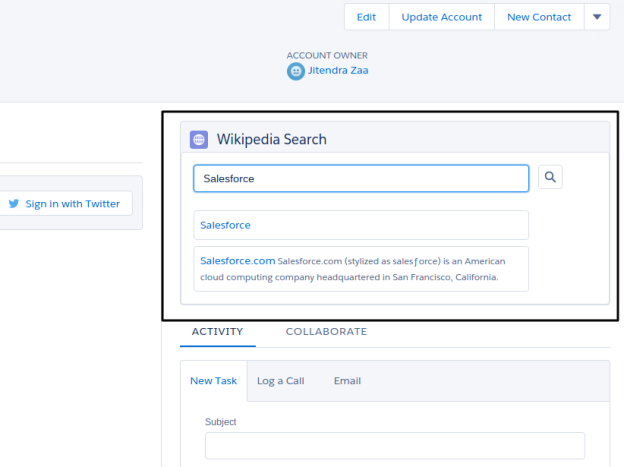Image resolution: width=624 pixels, height=467 pixels.
Task: Open the Salesforce.com search result link
Action: coord(238,261)
